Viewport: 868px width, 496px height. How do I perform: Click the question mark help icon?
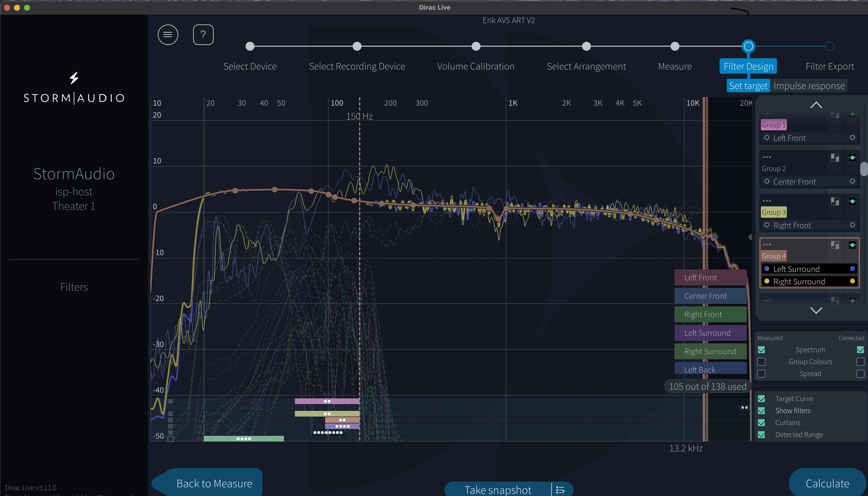pos(203,35)
